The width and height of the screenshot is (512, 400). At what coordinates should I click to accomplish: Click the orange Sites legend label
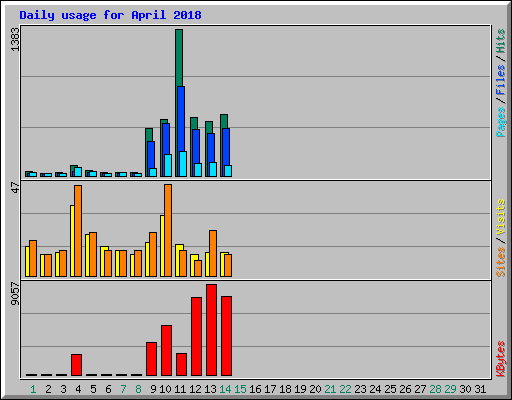pyautogui.click(x=500, y=262)
